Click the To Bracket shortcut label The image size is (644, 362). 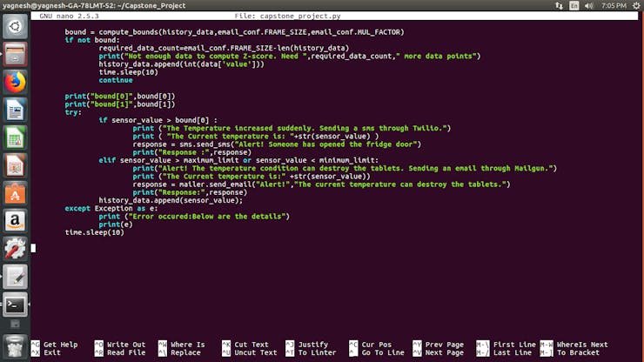[x=578, y=352]
